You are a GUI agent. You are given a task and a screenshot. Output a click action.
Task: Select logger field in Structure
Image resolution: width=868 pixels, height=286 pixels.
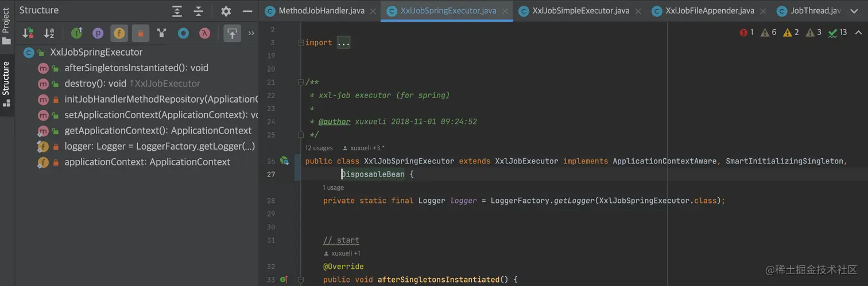point(160,146)
